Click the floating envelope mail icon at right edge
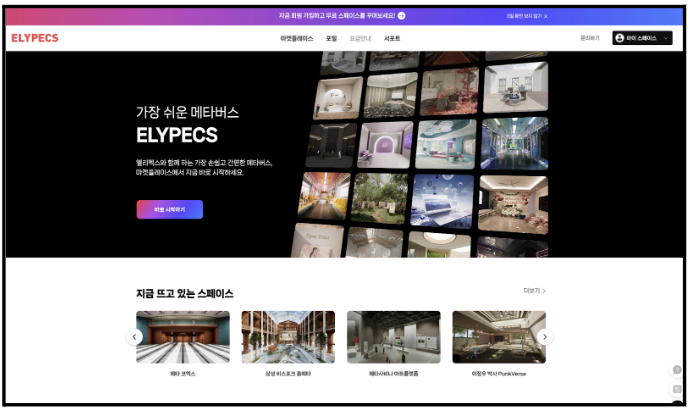Image resolution: width=689 pixels, height=410 pixels. (677, 389)
